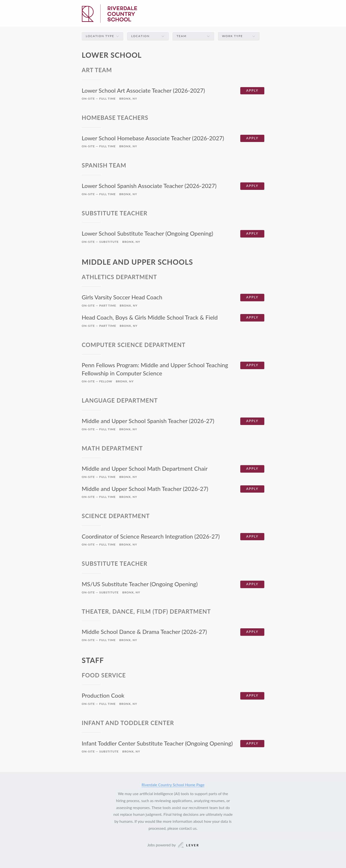Apply for Lower School Homebase Associate Teacher
The width and height of the screenshot is (346, 868).
pyautogui.click(x=252, y=138)
